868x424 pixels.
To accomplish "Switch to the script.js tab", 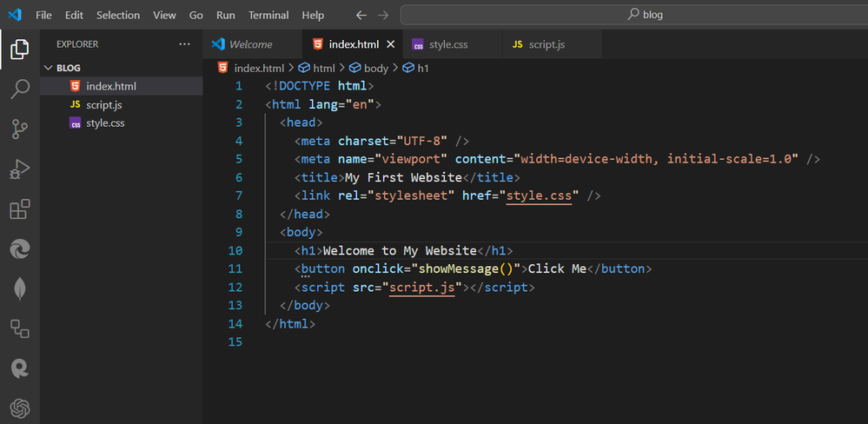I will tap(553, 44).
